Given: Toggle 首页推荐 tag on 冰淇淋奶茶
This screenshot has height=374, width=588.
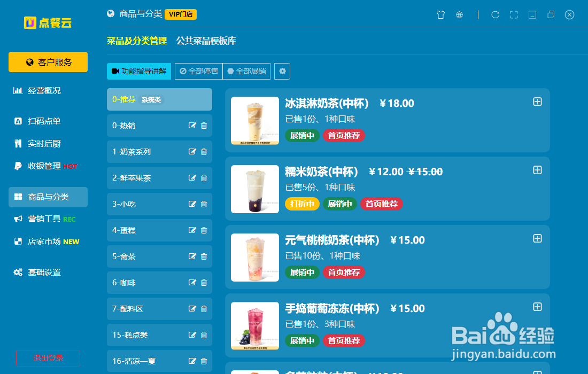Looking at the screenshot, I should (x=344, y=136).
